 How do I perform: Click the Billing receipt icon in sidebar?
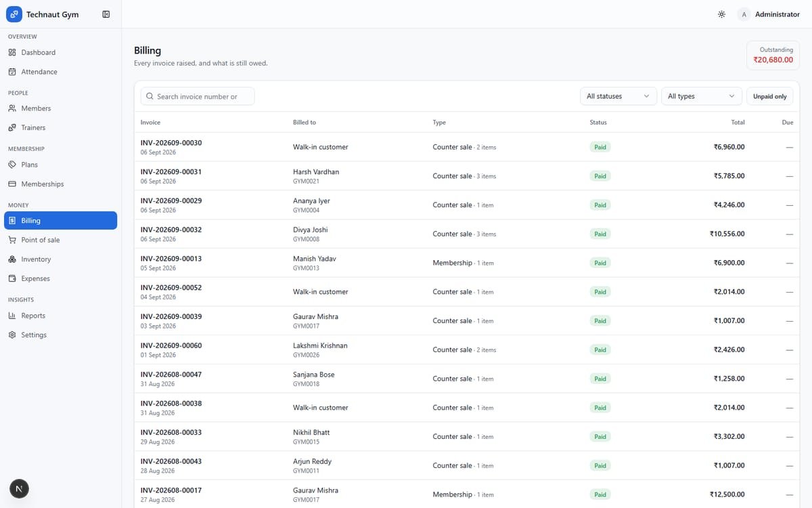pyautogui.click(x=12, y=220)
